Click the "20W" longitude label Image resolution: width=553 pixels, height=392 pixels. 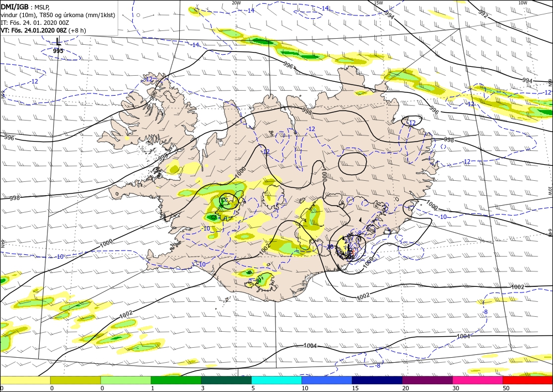pos(236,3)
